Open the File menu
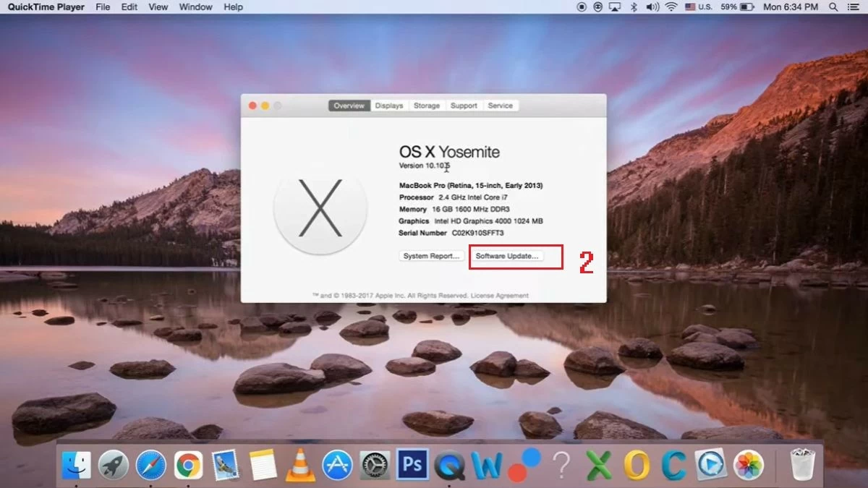This screenshot has width=868, height=488. pos(103,7)
